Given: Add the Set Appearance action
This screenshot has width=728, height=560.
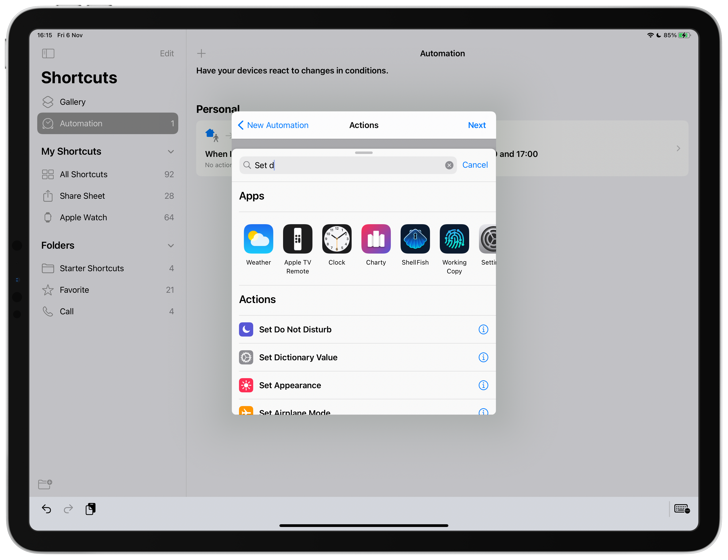Looking at the screenshot, I should [x=290, y=385].
